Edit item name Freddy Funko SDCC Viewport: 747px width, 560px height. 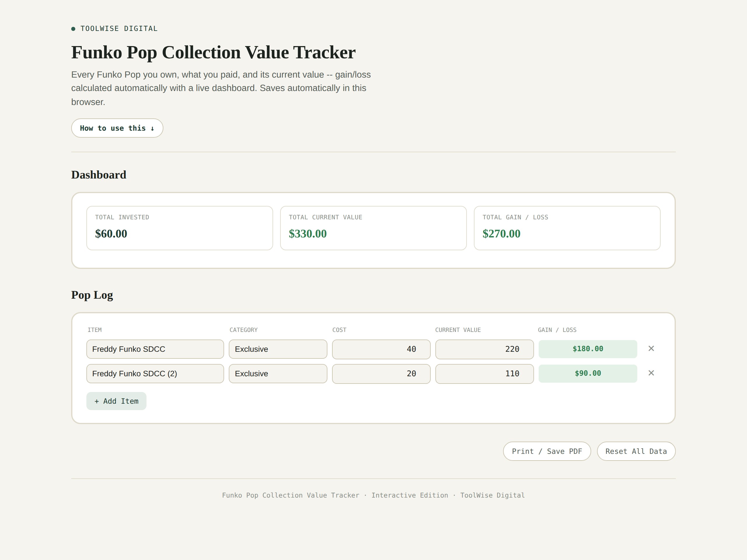tap(155, 349)
